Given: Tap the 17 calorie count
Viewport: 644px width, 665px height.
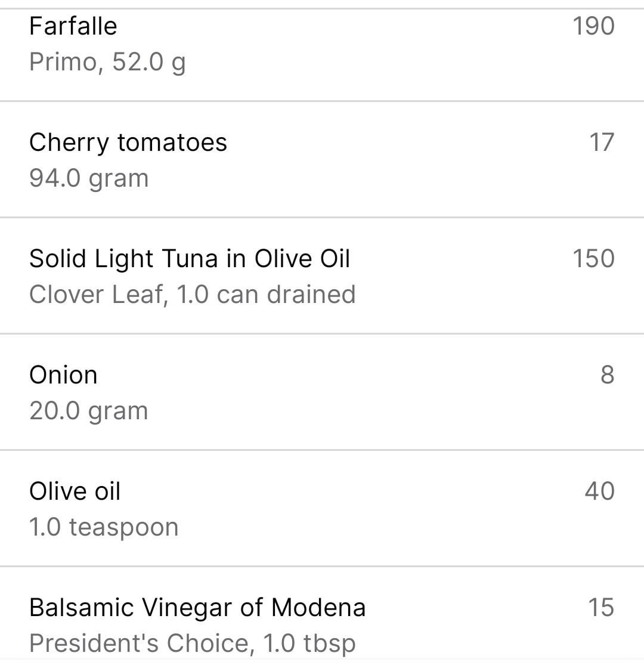Looking at the screenshot, I should click(601, 143).
